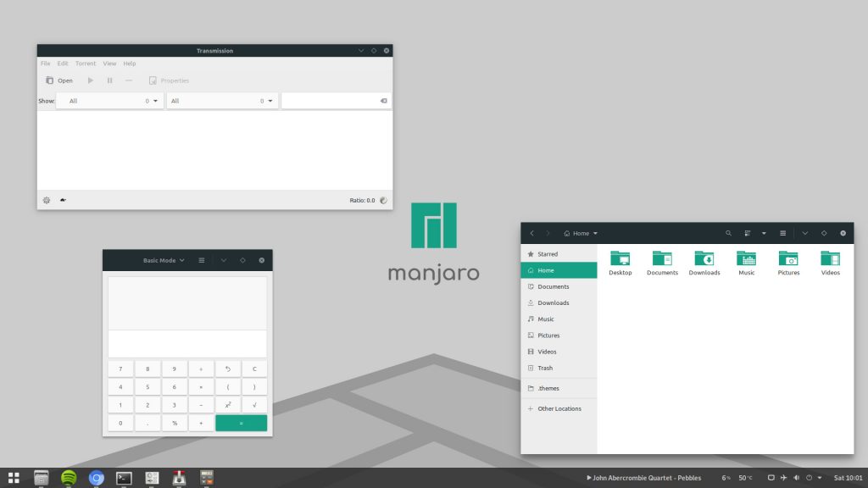The width and height of the screenshot is (868, 488).
Task: Click the volume icon in system tray
Action: tap(796, 478)
